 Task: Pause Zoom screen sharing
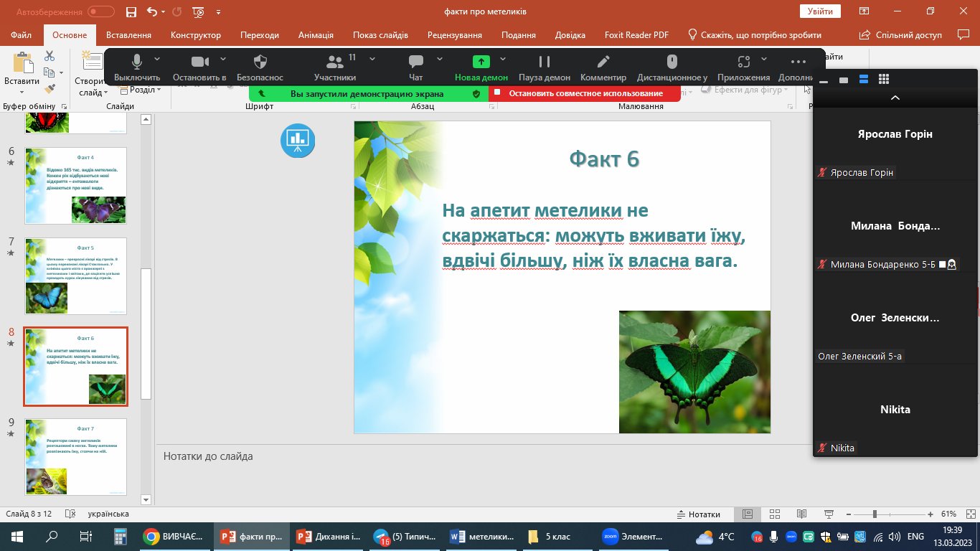tap(545, 68)
